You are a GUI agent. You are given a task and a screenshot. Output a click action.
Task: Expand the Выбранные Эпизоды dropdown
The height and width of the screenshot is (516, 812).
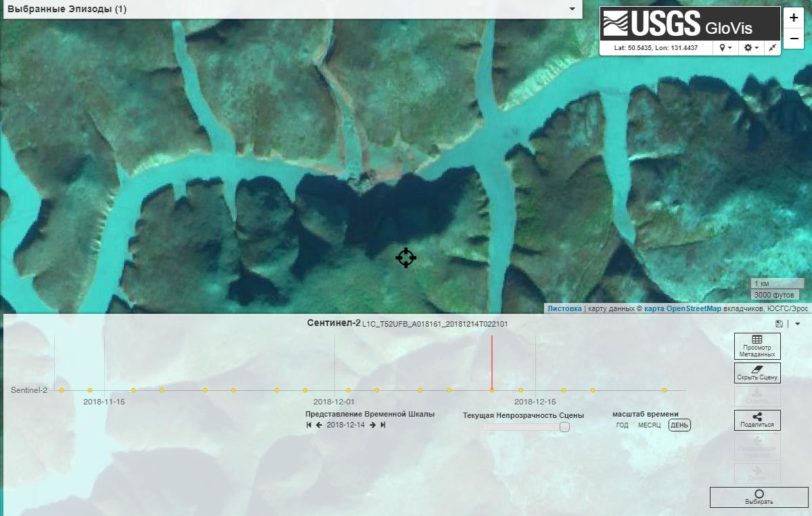point(572,9)
